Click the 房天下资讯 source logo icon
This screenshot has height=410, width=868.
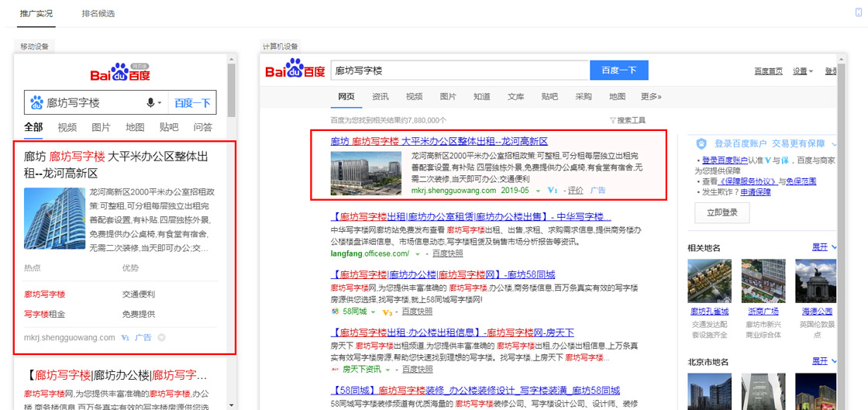tap(335, 370)
